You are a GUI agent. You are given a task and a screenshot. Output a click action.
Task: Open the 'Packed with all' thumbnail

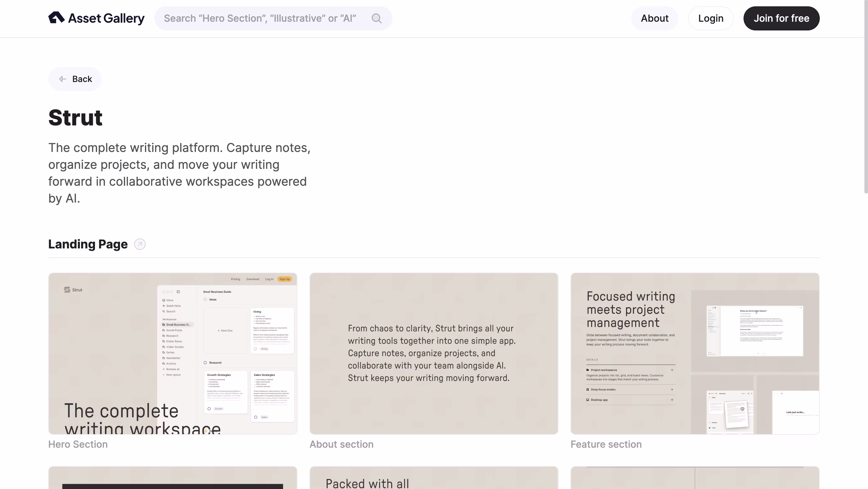coord(434,478)
